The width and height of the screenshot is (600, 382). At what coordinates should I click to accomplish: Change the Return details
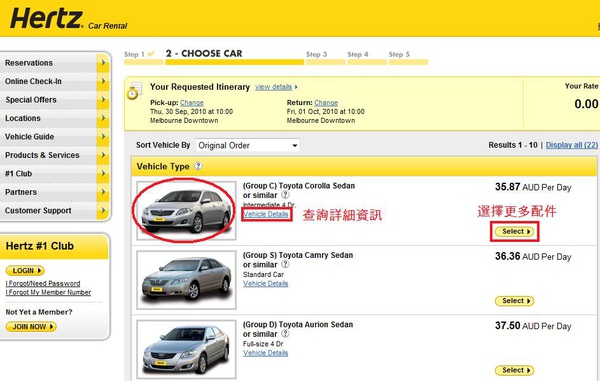(x=326, y=103)
